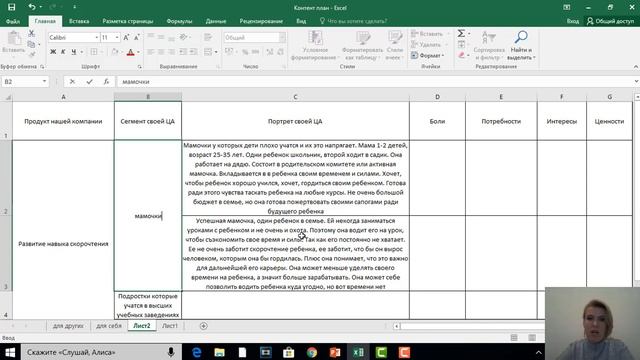Add a new sheet with plus icon
640x360 pixels.
[x=204, y=326]
